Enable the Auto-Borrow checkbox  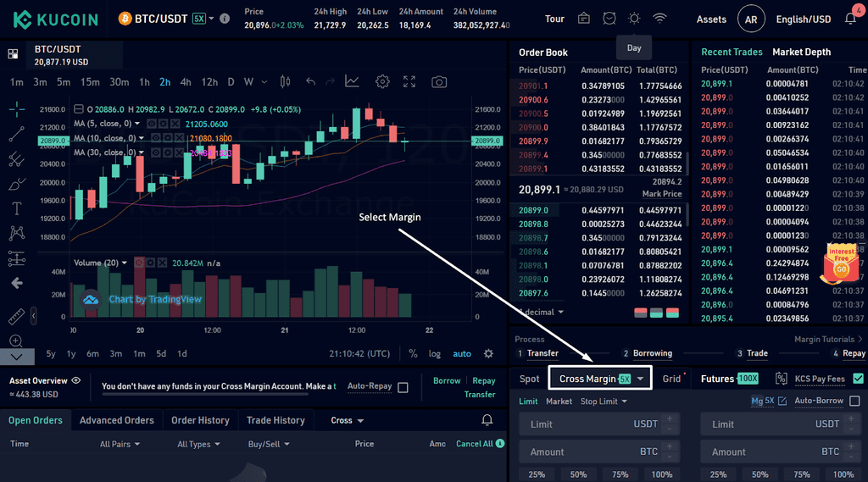point(854,401)
